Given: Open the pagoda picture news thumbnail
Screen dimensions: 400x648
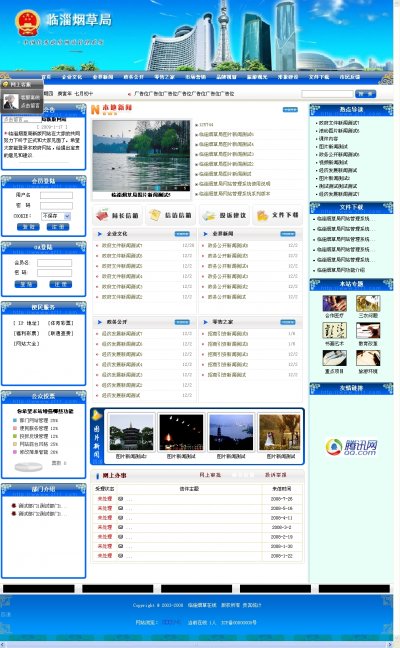Looking at the screenshot, I should 131,432.
